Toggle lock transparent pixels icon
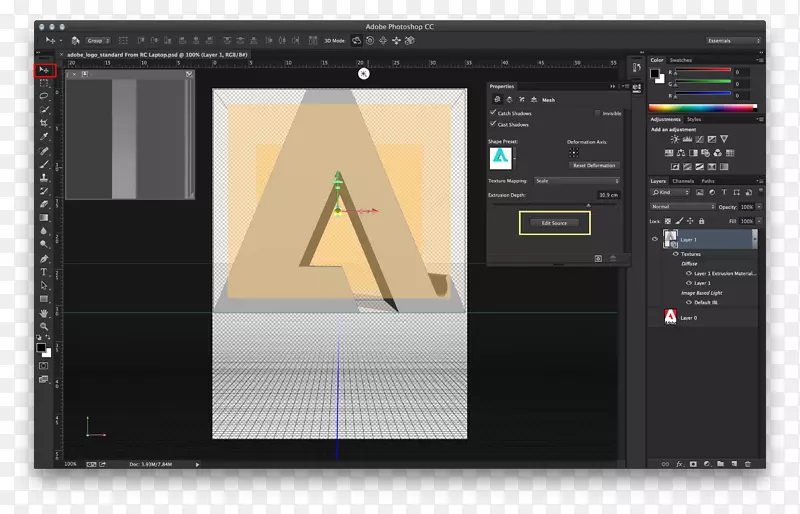The height and width of the screenshot is (514, 800). (x=668, y=221)
